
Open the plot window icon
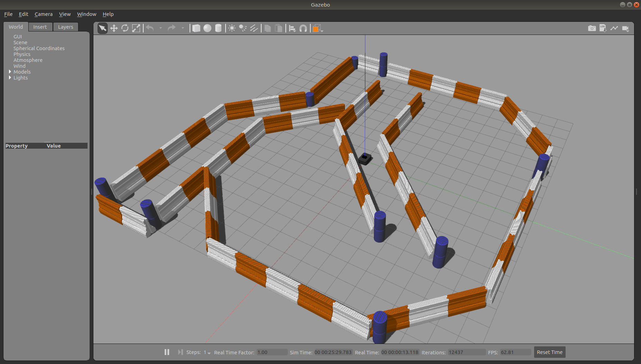tap(614, 28)
